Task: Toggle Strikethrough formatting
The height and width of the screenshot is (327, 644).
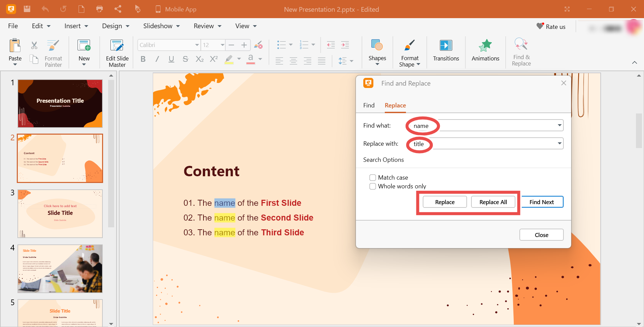Action: (x=185, y=59)
